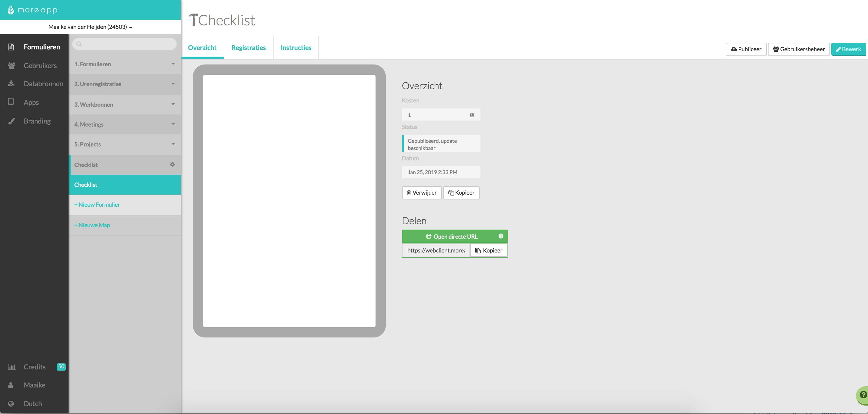Expand the 3. Werkbonnen folder arrow
Screen dimensions: 868x414
click(x=173, y=104)
